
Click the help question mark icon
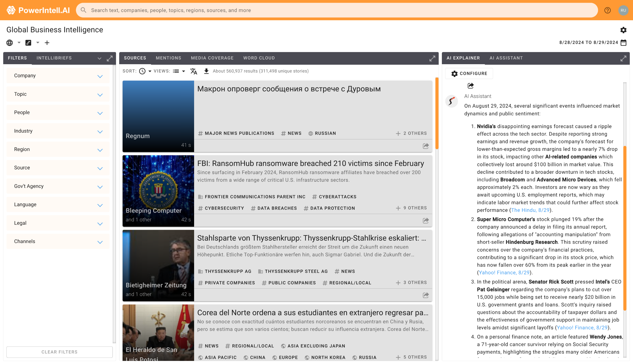[608, 10]
